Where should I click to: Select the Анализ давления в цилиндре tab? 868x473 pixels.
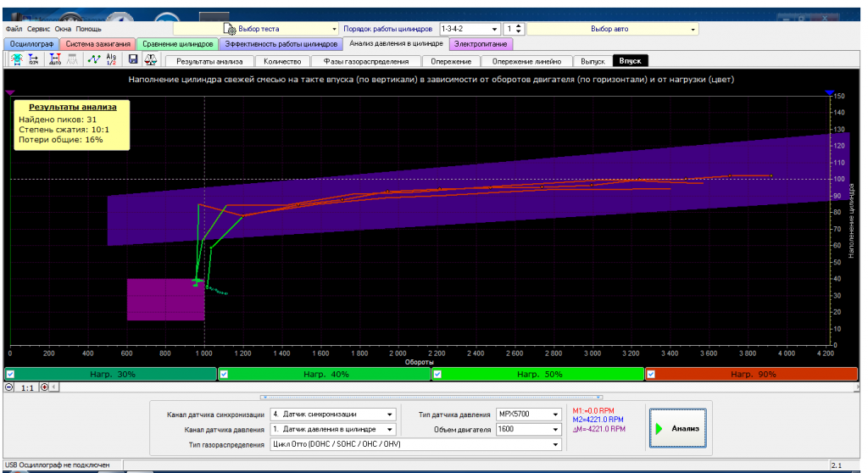point(396,43)
